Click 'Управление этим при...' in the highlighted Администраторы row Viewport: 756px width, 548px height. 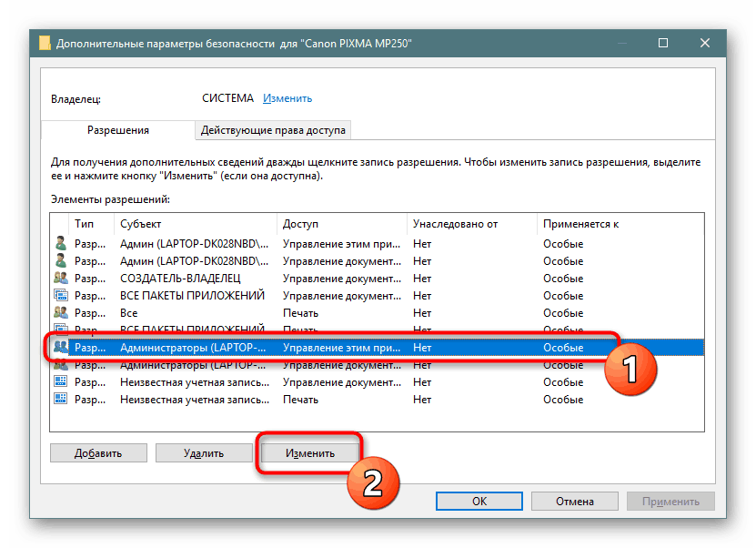(341, 348)
